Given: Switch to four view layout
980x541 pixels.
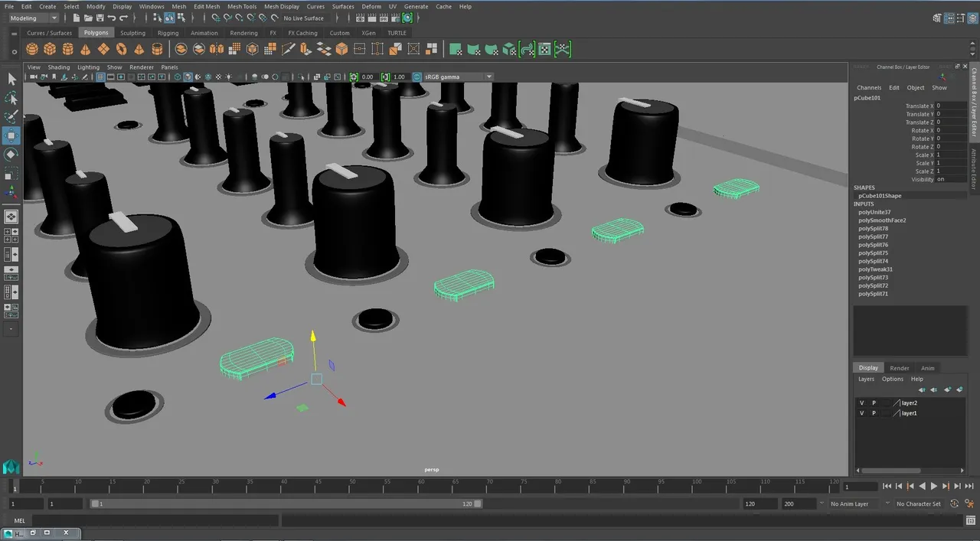Looking at the screenshot, I should pos(11,234).
